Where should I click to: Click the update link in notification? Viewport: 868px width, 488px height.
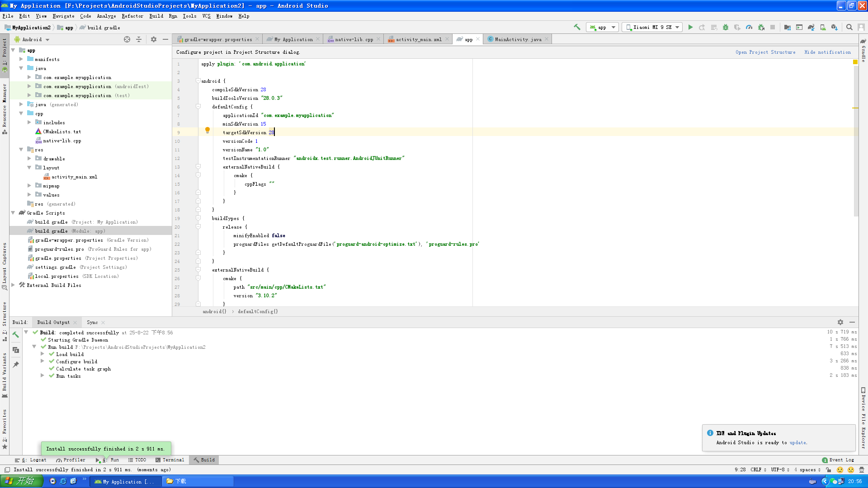pos(797,443)
